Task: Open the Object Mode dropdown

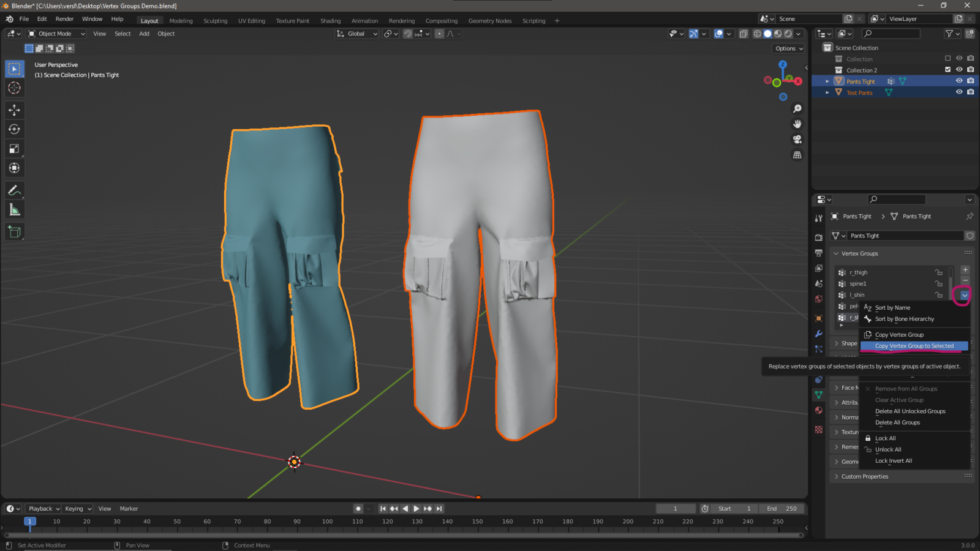Action: coord(55,34)
